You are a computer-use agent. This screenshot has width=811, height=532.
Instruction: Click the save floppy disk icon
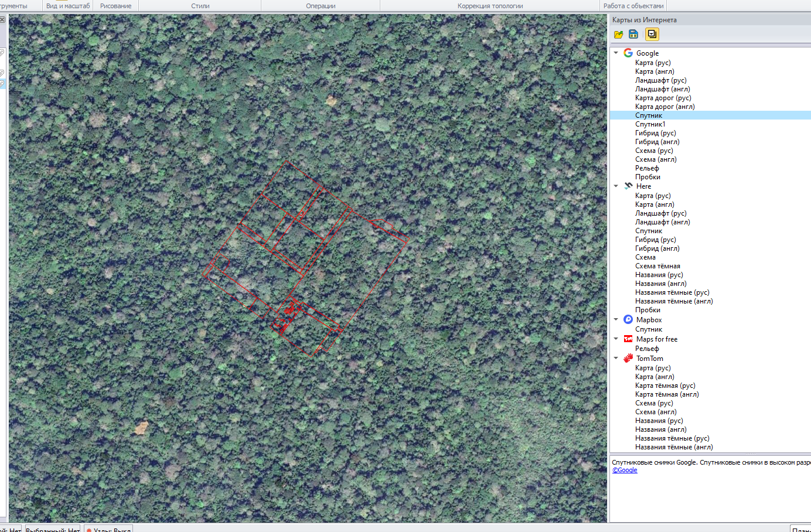(633, 35)
